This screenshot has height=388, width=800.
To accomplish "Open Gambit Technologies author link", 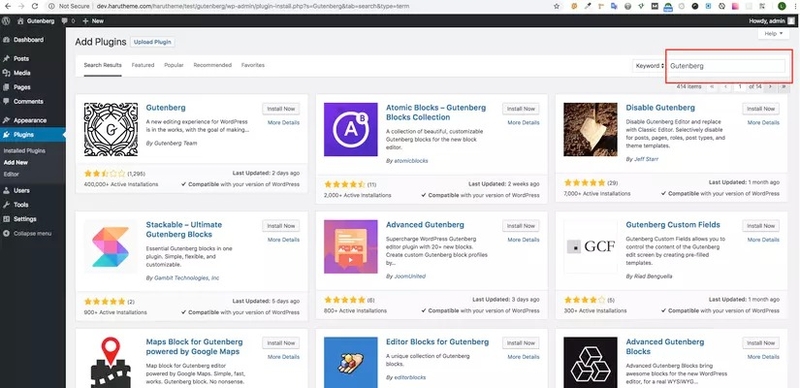I will pos(186,278).
